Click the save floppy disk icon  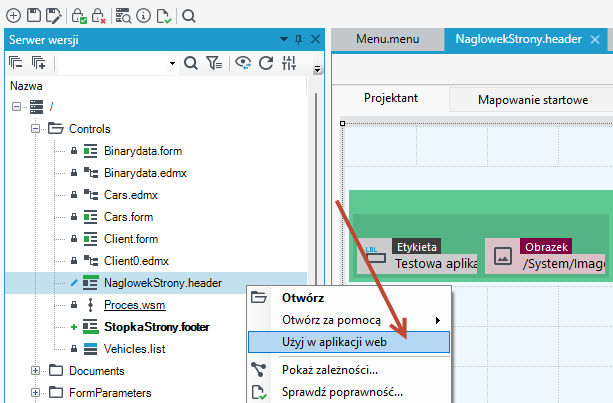click(x=34, y=16)
